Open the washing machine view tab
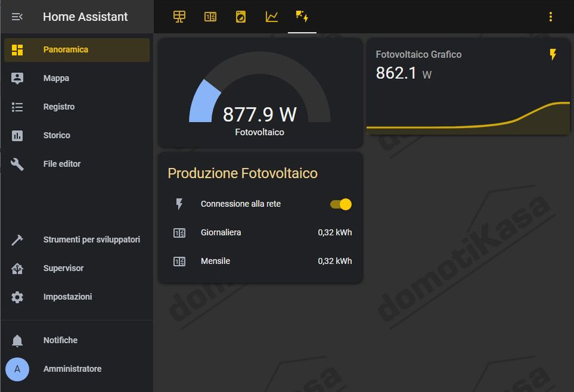The height and width of the screenshot is (392, 574). [240, 17]
